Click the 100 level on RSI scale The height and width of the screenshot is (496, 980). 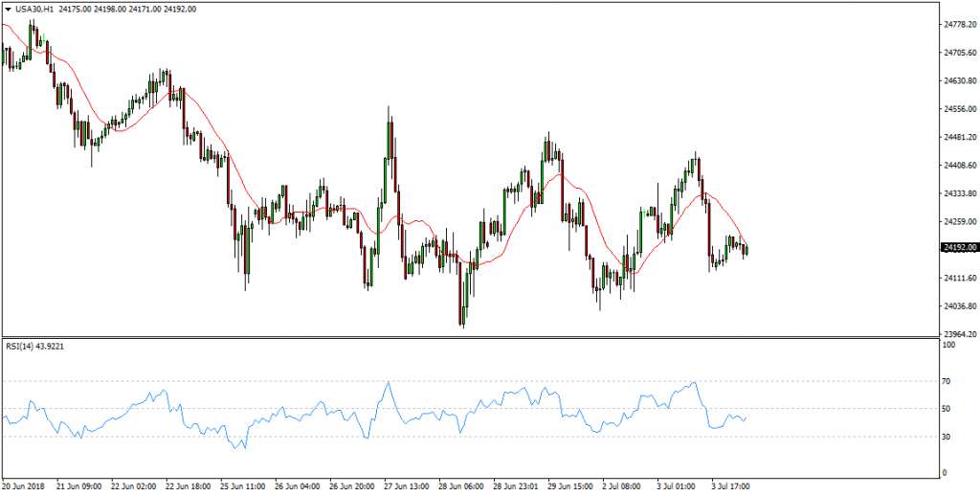coord(950,345)
